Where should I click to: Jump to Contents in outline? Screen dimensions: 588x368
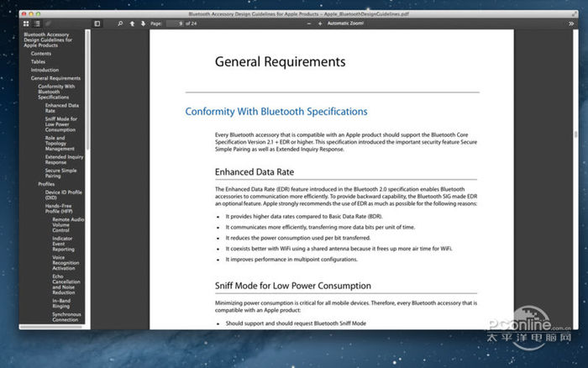tap(41, 54)
